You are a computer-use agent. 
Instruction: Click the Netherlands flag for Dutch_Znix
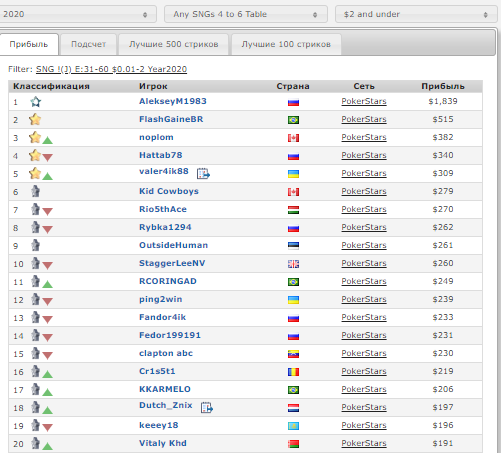[293, 408]
